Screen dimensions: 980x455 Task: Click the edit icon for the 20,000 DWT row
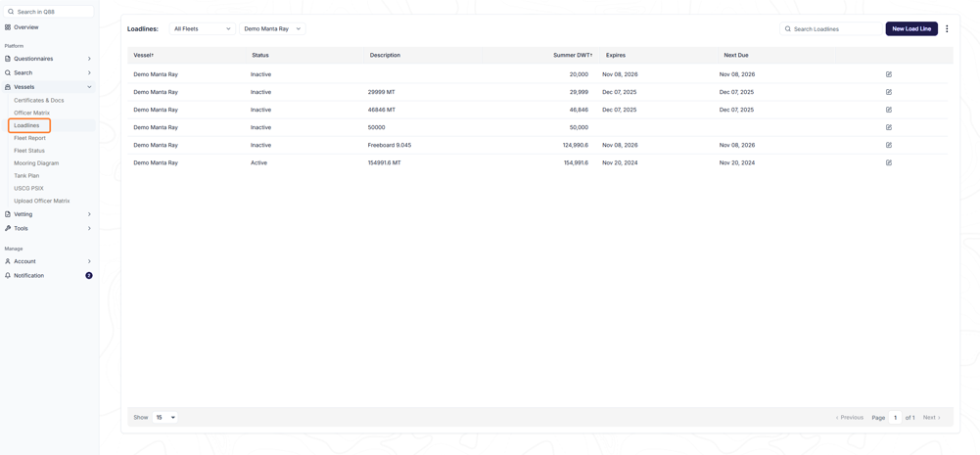coord(889,74)
